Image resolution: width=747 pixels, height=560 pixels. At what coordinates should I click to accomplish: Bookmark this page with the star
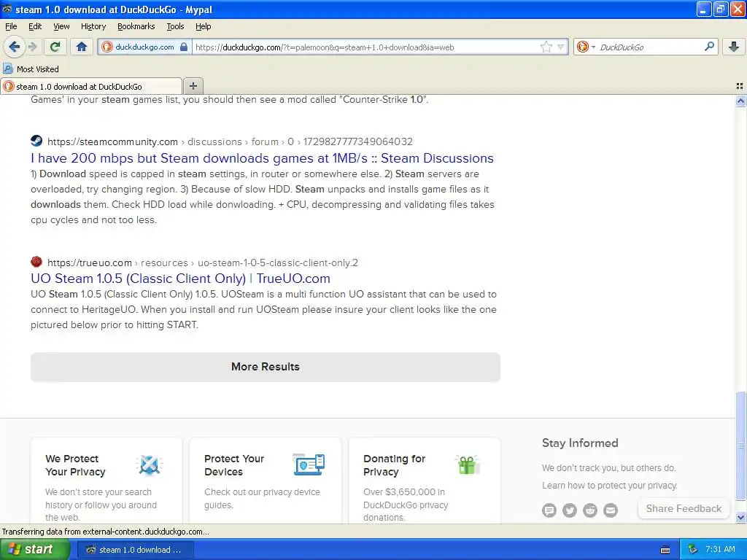(546, 47)
